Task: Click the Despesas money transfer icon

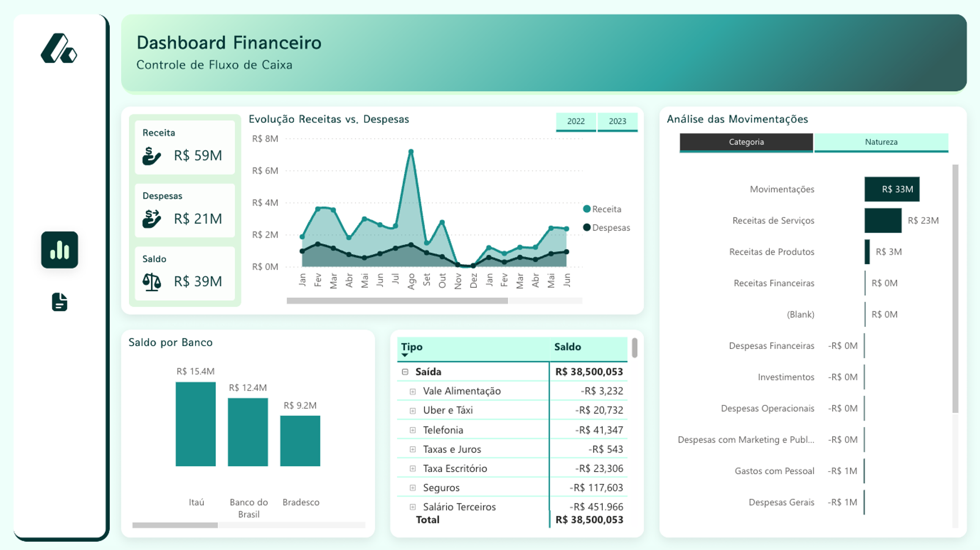Action: click(x=151, y=219)
